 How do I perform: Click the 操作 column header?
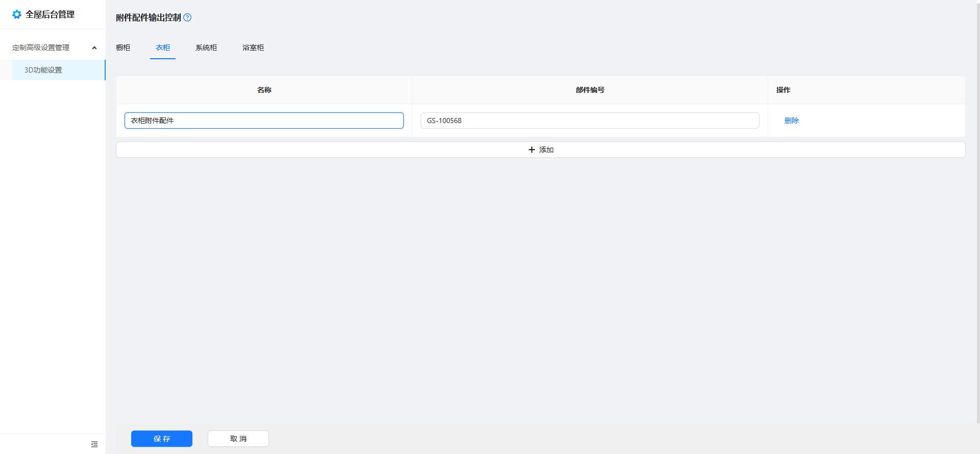(783, 90)
